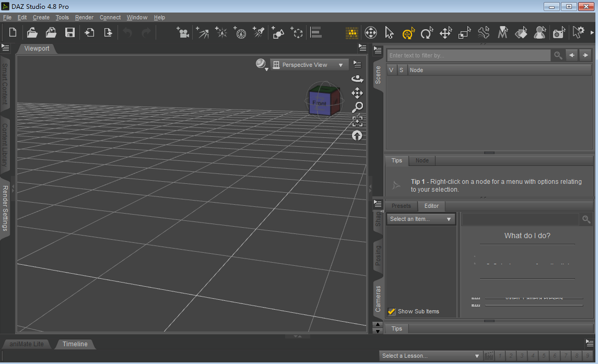This screenshot has height=364, width=598.
Task: Open the viewport options menu icon
Action: point(357,64)
